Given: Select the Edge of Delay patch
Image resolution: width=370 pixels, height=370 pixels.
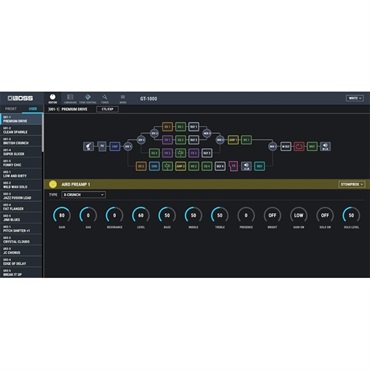Looking at the screenshot, I should 21,262.
